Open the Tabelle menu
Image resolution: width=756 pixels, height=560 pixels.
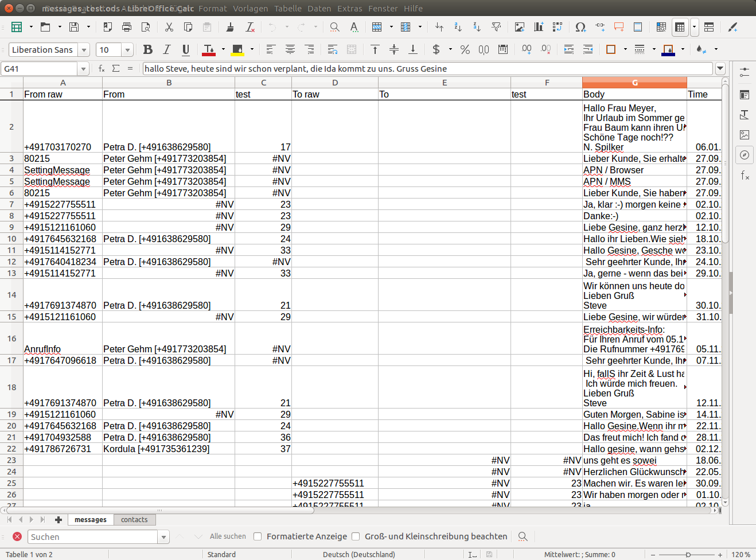click(288, 9)
